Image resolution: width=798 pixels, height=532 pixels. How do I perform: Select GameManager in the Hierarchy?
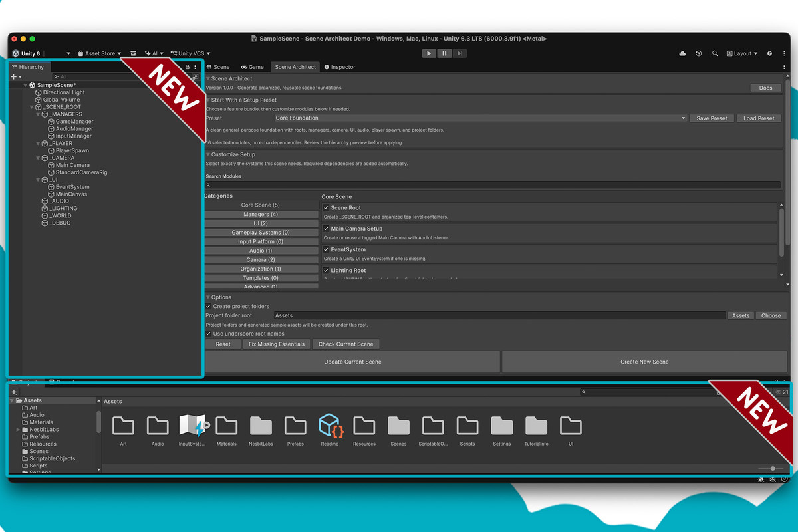[x=74, y=122]
